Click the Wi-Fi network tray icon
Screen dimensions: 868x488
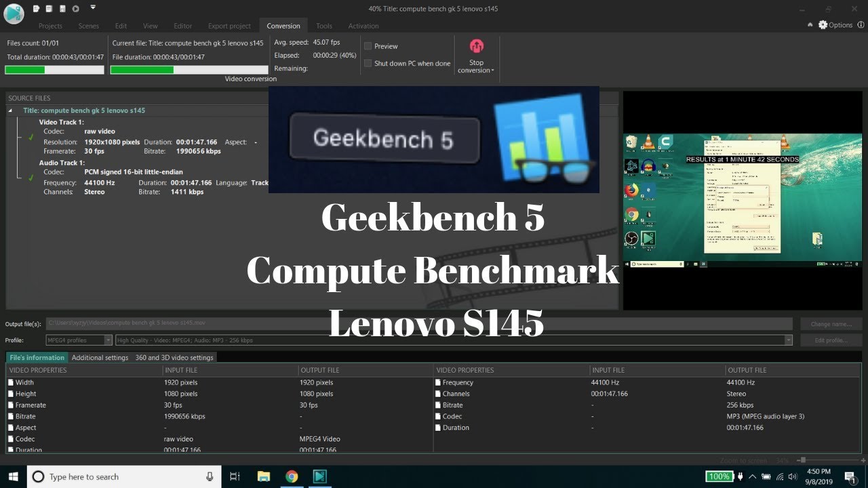[x=779, y=476]
